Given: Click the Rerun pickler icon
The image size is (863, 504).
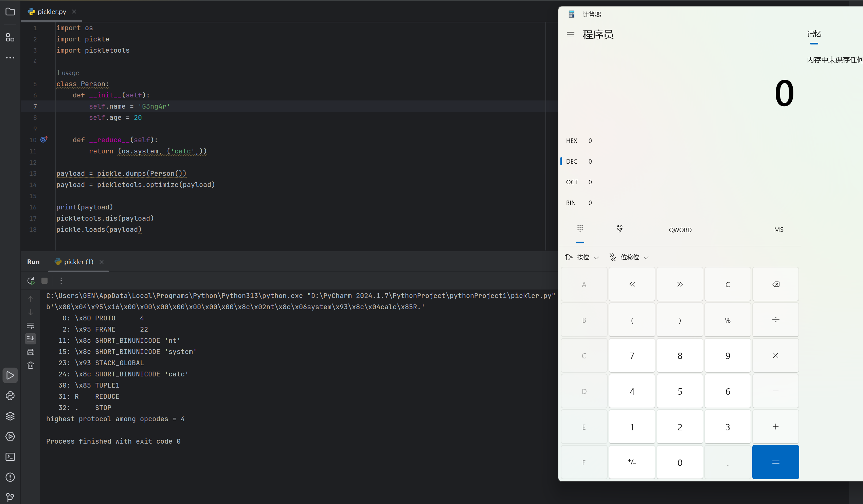Looking at the screenshot, I should [31, 281].
